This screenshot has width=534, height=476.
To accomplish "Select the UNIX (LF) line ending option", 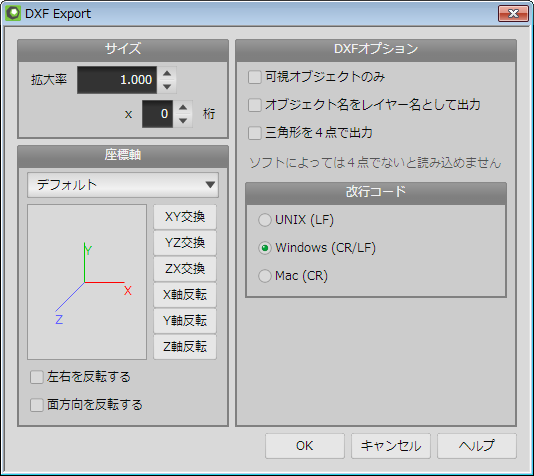I will (265, 220).
